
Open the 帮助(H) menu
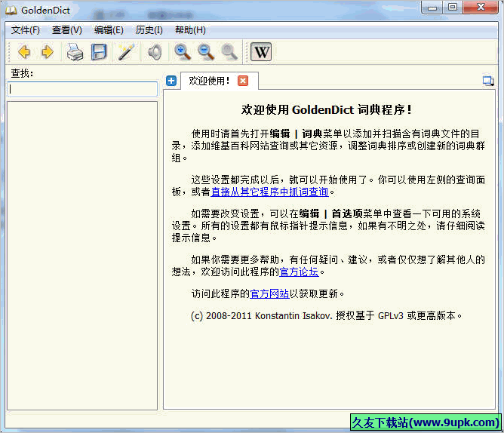(190, 30)
